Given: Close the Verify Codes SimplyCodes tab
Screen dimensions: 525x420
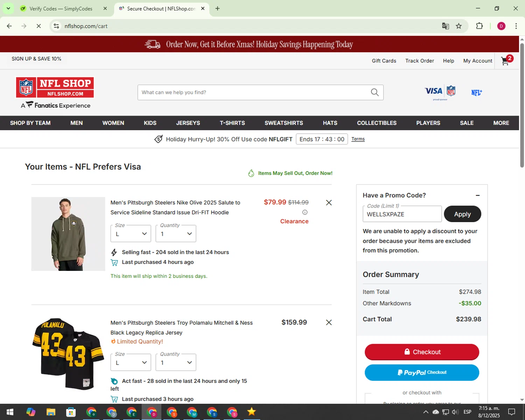Looking at the screenshot, I should click(105, 8).
